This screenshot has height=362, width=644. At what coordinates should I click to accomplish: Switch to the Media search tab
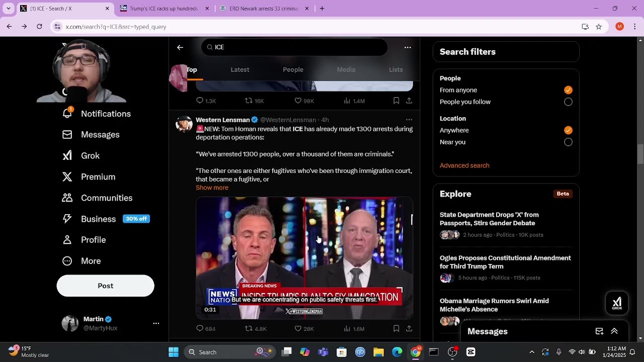pyautogui.click(x=346, y=70)
